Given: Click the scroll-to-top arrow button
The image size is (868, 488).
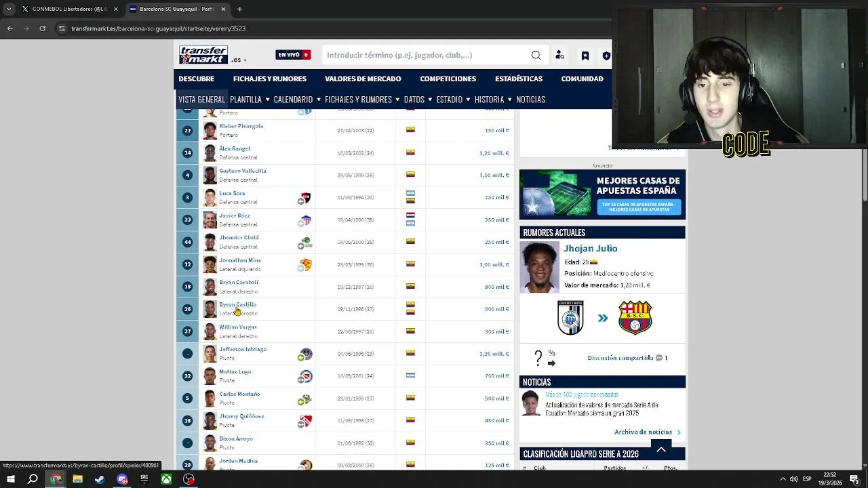Looking at the screenshot, I should coord(661,449).
